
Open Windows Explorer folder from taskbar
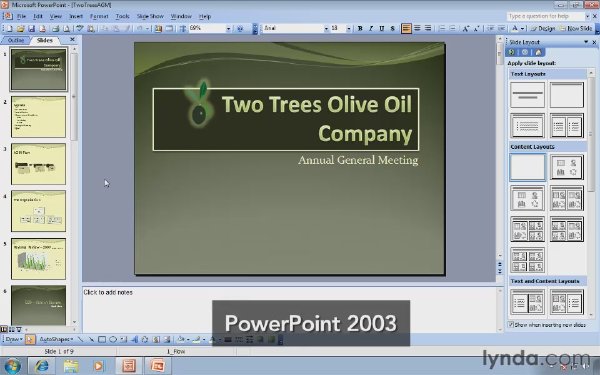point(71,366)
